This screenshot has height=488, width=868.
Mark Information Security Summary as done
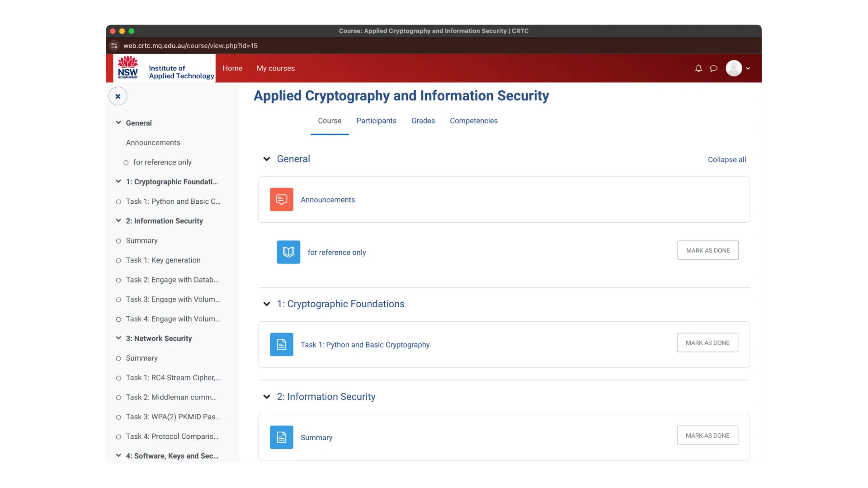(707, 435)
